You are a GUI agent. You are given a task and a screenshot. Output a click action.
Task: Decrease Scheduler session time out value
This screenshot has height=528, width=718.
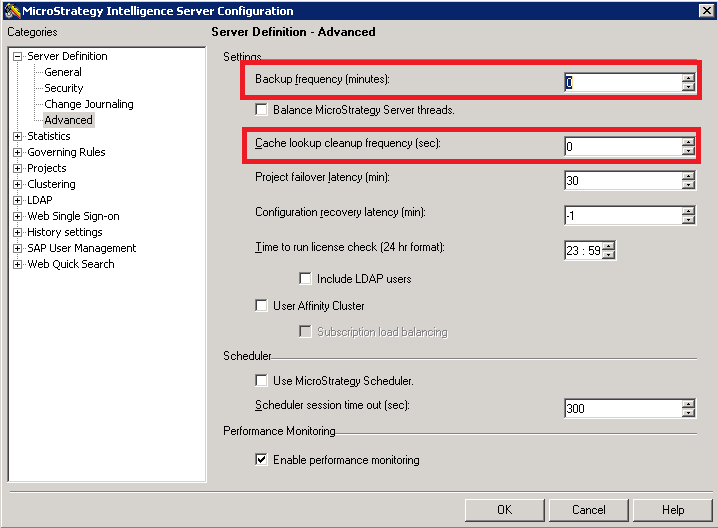pos(688,412)
